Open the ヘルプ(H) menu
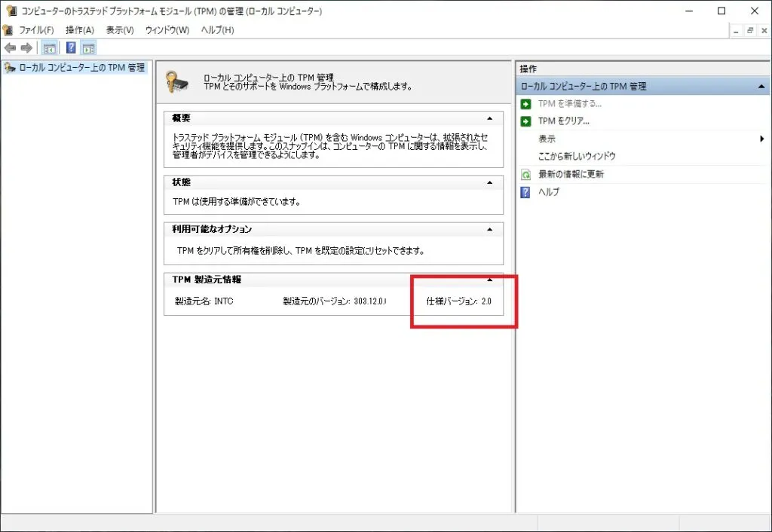 pyautogui.click(x=217, y=30)
